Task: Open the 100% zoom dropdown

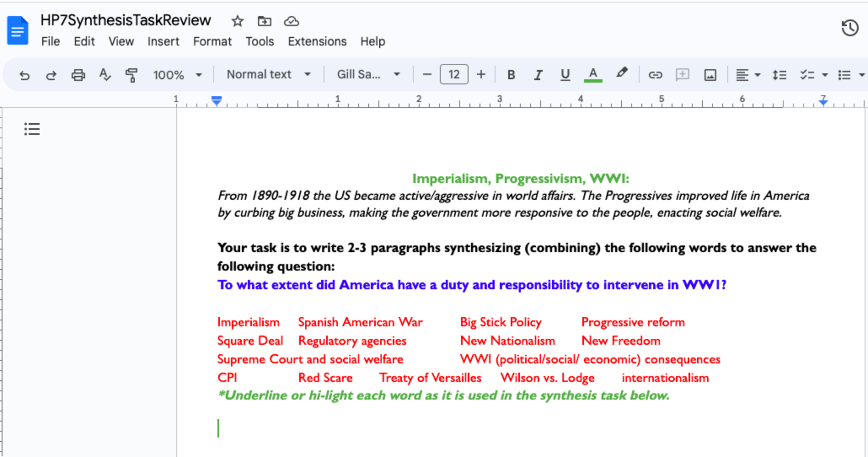Action: (177, 75)
